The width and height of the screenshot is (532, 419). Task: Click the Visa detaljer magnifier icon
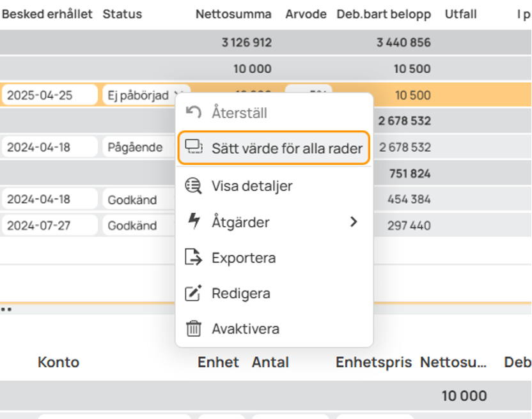[193, 186]
